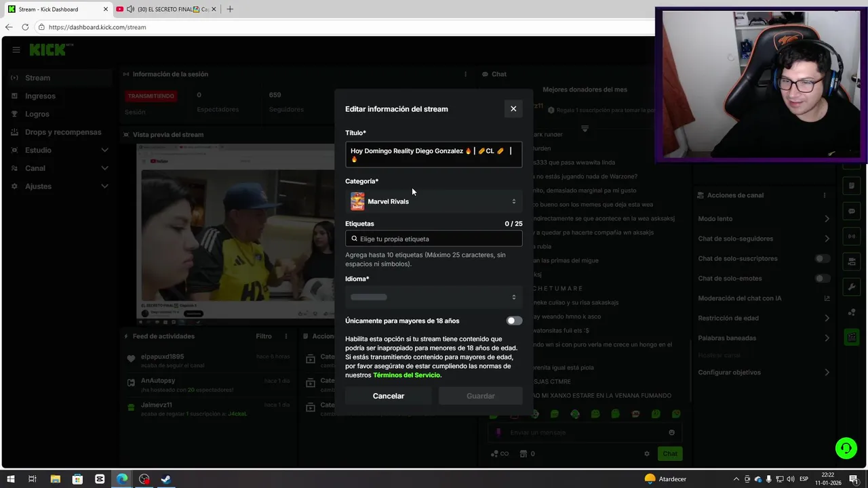Image resolution: width=868 pixels, height=488 pixels.
Task: Click elpapuxd1895 in activity feed
Action: click(162, 357)
